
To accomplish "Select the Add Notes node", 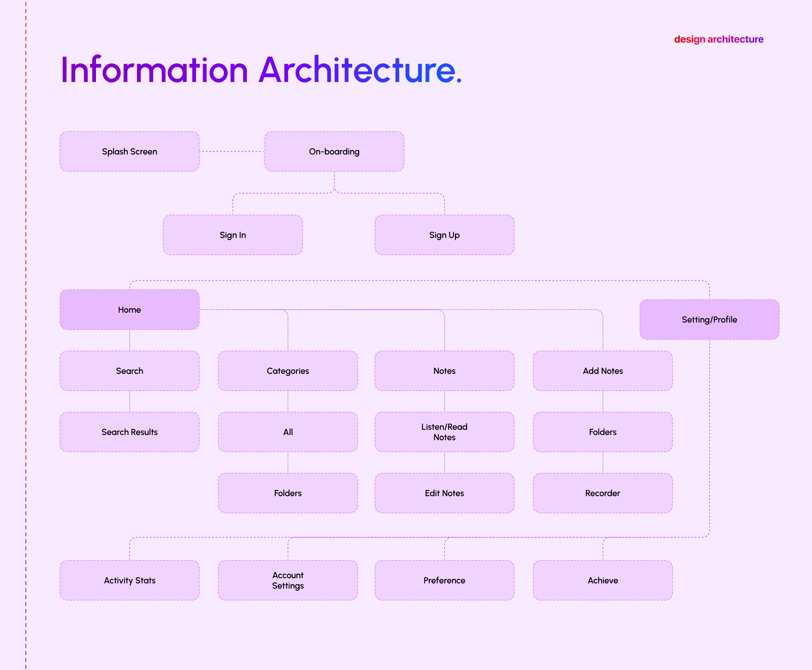I will (x=602, y=371).
